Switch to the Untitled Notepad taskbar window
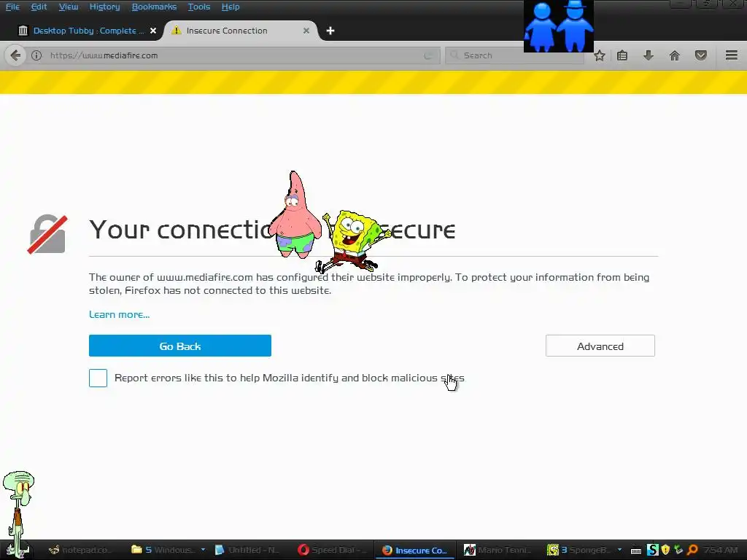Image resolution: width=747 pixels, height=560 pixels. (247, 551)
